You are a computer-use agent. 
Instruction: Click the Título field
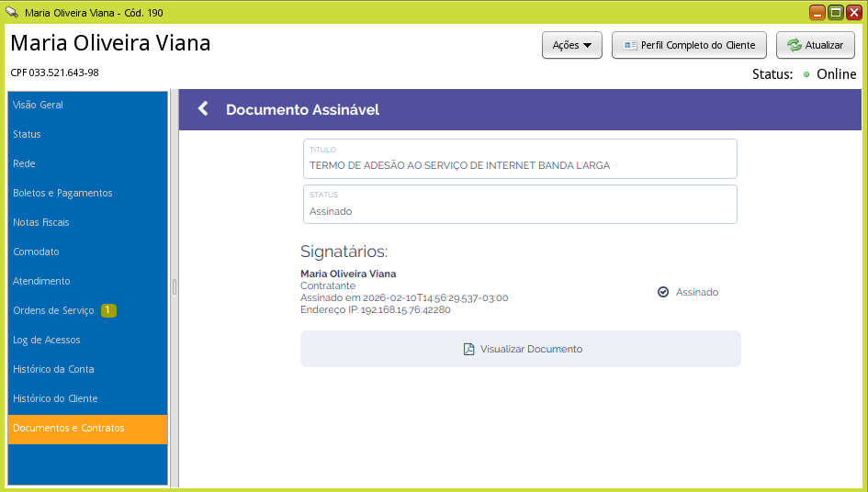click(520, 159)
